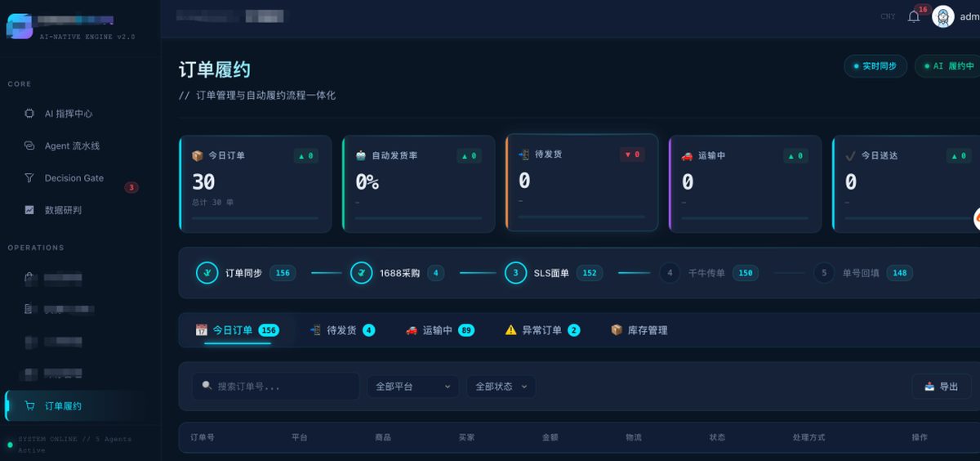Click the 实时同步 status pill
The width and height of the screenshot is (980, 461).
pos(875,66)
